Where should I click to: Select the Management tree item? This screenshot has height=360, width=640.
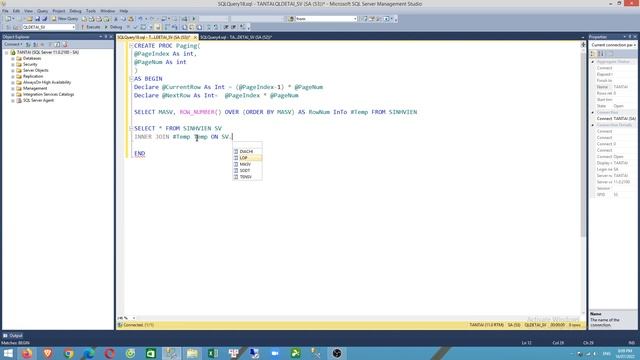click(x=35, y=88)
